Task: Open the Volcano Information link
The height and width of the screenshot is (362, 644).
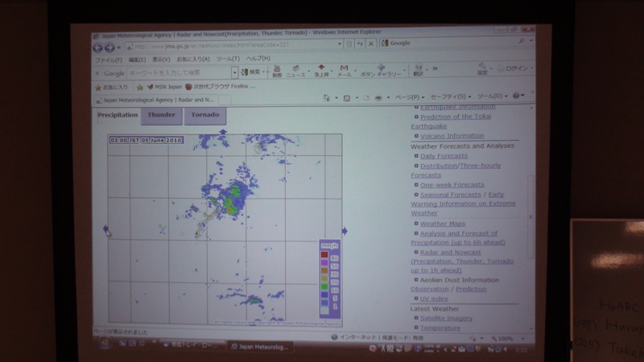Action: (x=452, y=136)
